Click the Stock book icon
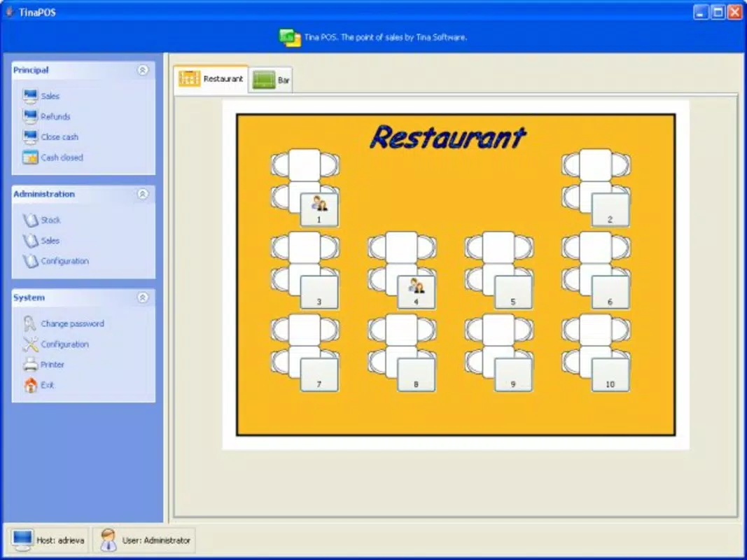 click(30, 220)
